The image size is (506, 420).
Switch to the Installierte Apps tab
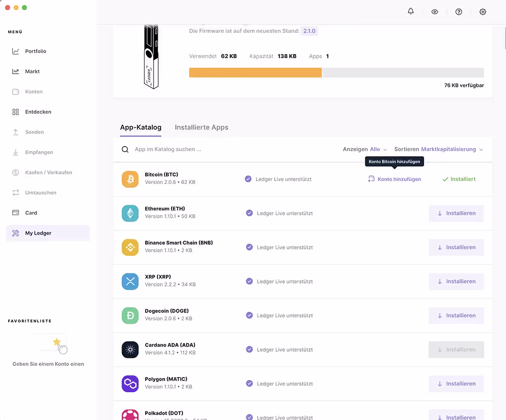[201, 127]
